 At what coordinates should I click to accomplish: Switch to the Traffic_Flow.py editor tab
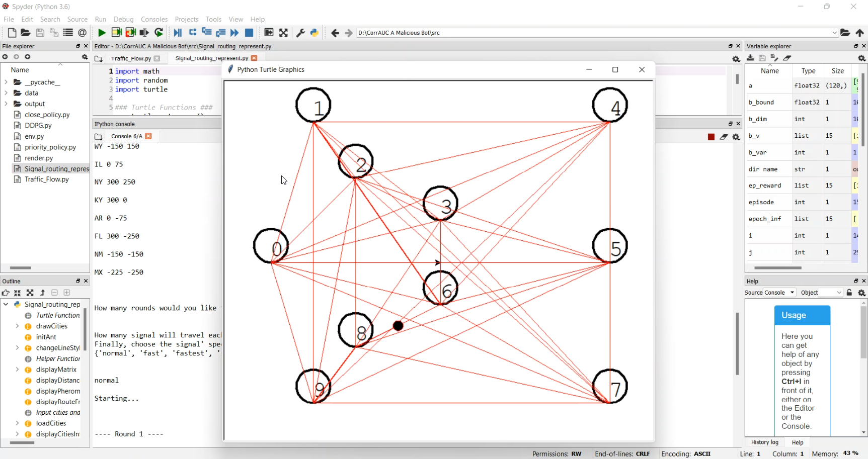[131, 58]
